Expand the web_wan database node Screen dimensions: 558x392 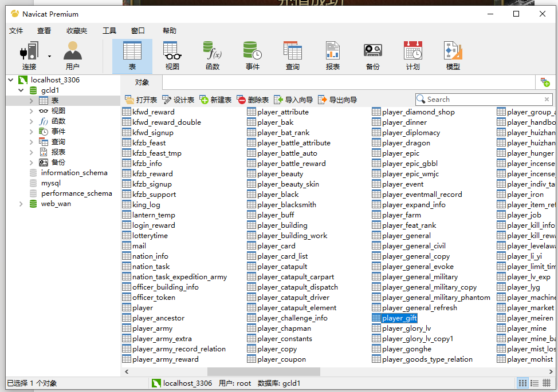pyautogui.click(x=21, y=204)
